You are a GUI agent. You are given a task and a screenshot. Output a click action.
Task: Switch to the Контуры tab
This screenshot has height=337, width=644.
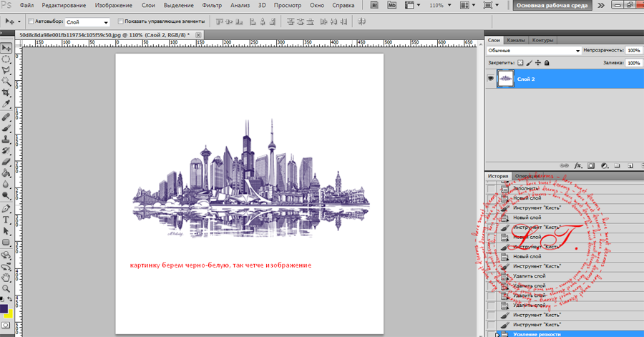coord(542,40)
